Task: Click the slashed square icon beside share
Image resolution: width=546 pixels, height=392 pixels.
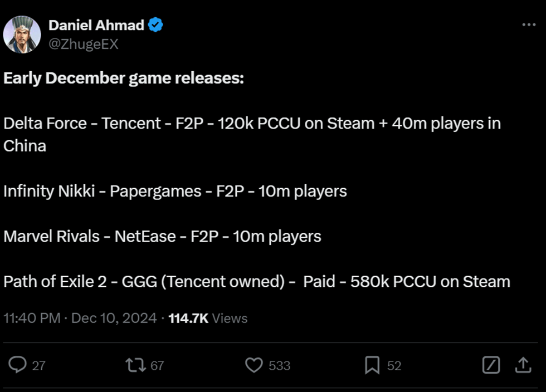Action: click(x=490, y=365)
